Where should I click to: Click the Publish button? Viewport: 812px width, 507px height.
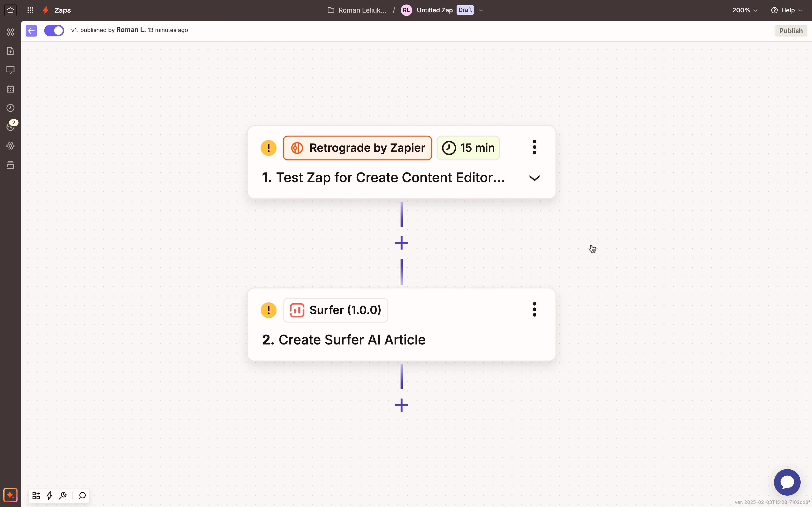(x=791, y=31)
